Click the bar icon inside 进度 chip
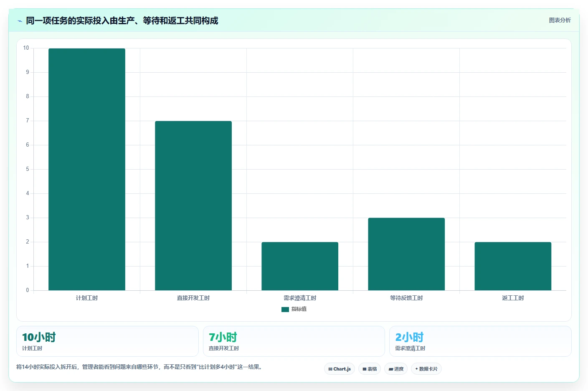 tap(391, 369)
